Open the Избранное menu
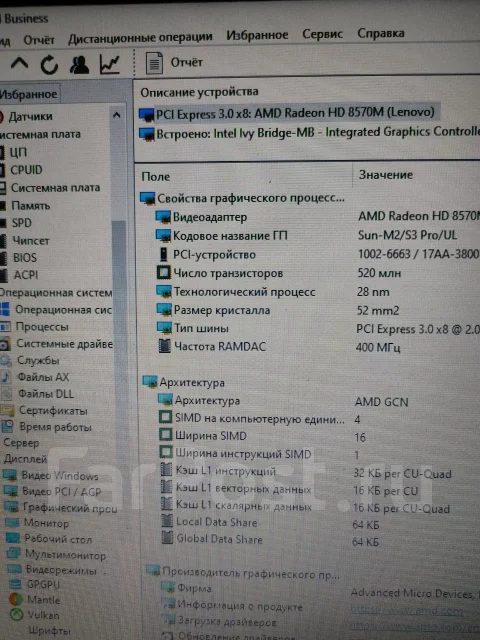The image size is (480, 640). tap(257, 35)
